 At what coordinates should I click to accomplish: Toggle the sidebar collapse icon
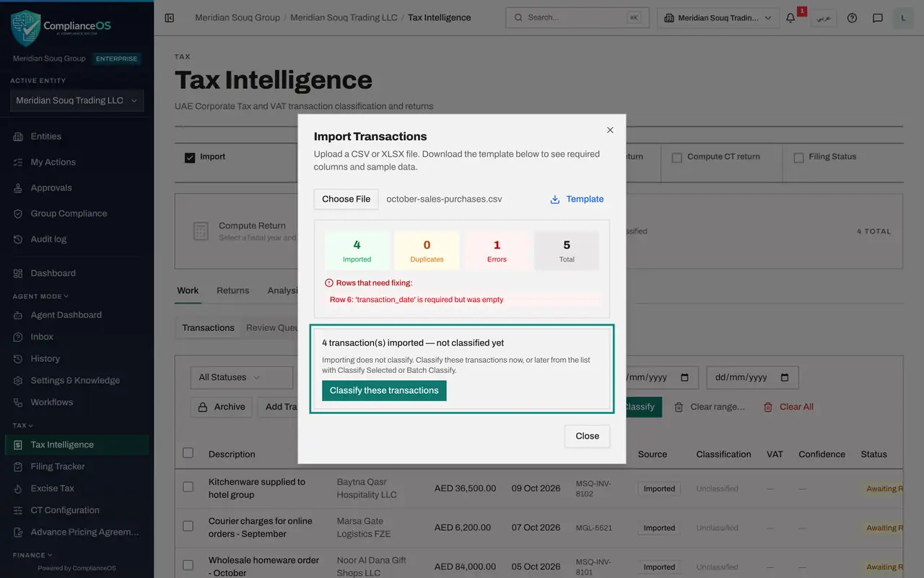pyautogui.click(x=170, y=18)
